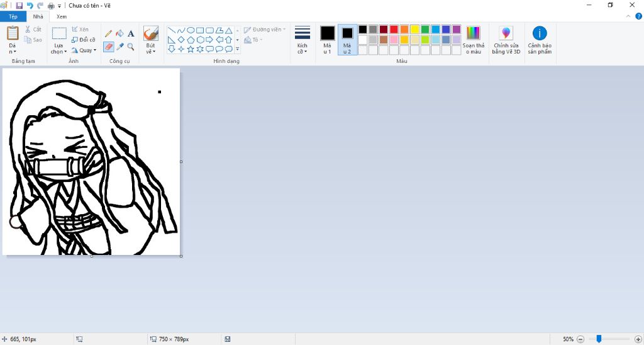
Task: Pick the red color swatch
Action: pos(394,29)
